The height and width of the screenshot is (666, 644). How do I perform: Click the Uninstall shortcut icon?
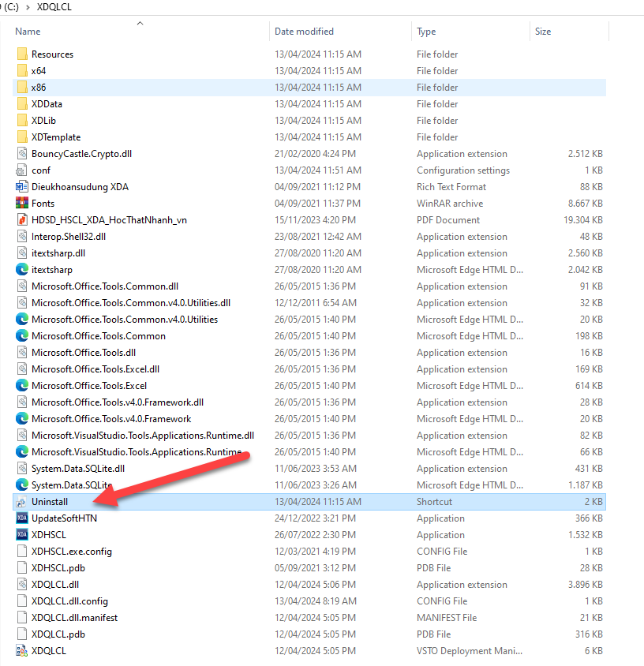[x=21, y=502]
